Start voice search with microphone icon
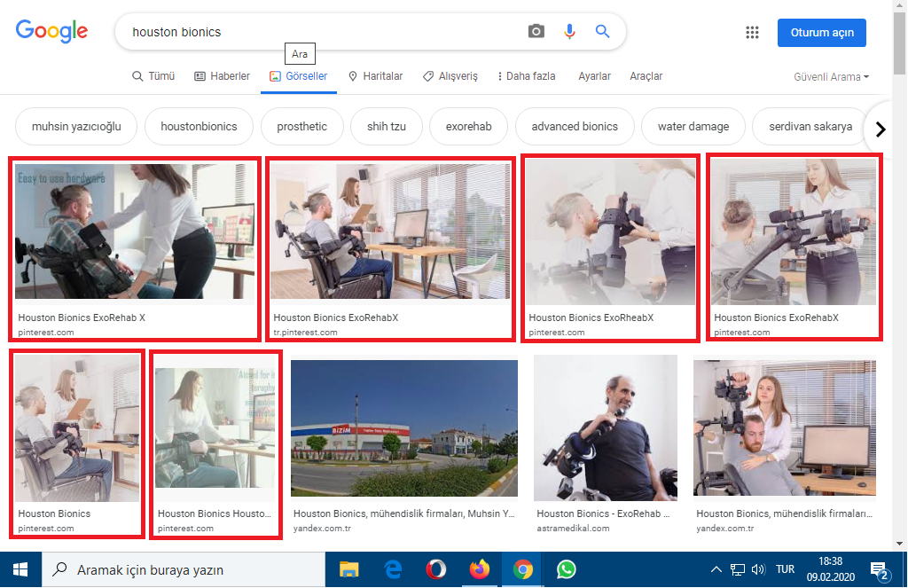Image resolution: width=908 pixels, height=588 pixels. [569, 31]
